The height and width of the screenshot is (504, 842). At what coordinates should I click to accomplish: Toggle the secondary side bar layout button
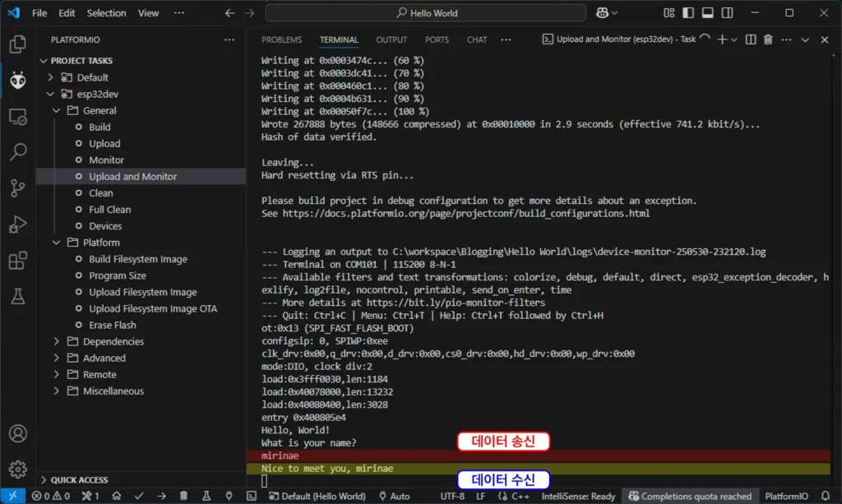click(727, 13)
